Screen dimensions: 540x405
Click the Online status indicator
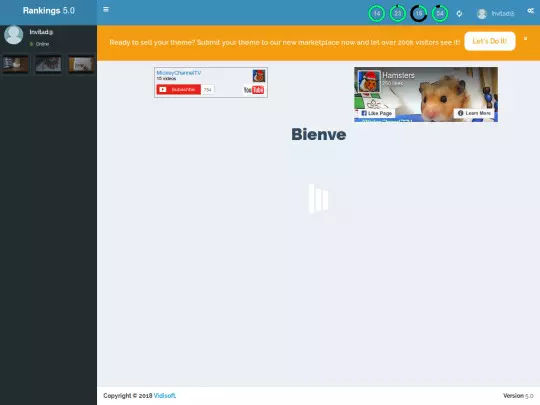coord(39,44)
